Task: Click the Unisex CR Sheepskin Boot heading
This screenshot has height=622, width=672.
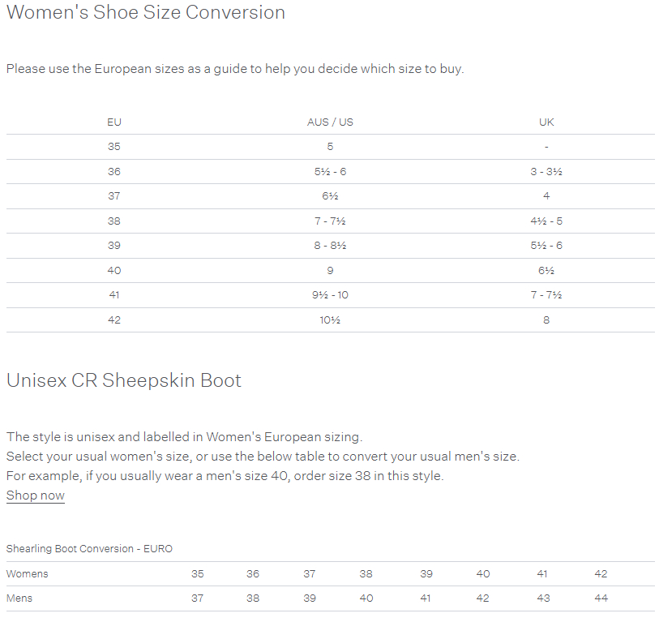Action: [x=124, y=380]
